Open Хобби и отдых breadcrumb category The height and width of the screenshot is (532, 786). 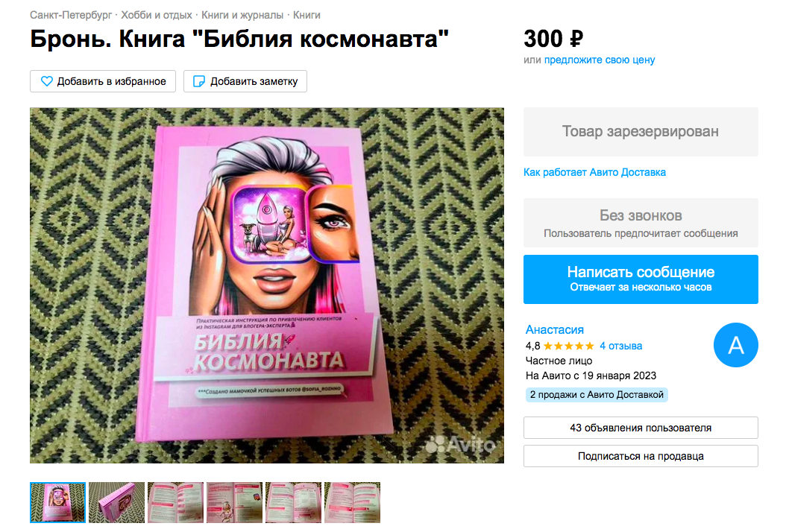(x=157, y=15)
